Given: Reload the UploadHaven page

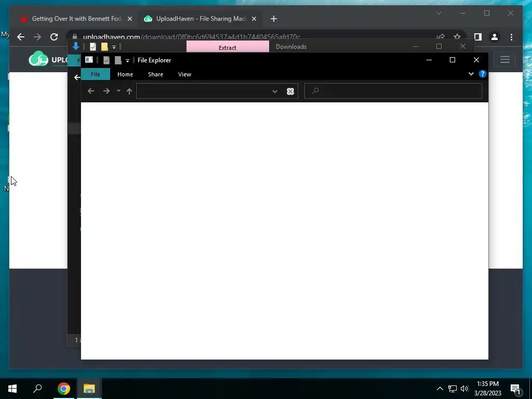Looking at the screenshot, I should pos(54,37).
